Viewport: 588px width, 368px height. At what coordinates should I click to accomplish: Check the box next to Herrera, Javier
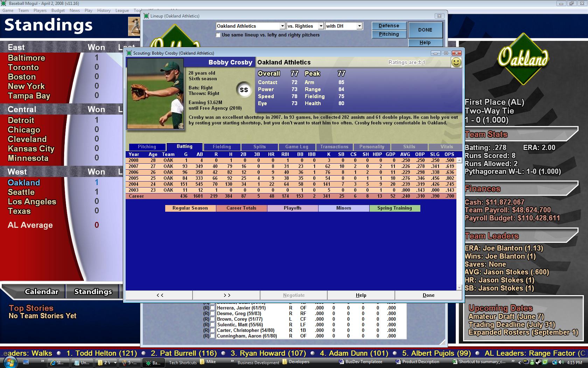(x=212, y=308)
